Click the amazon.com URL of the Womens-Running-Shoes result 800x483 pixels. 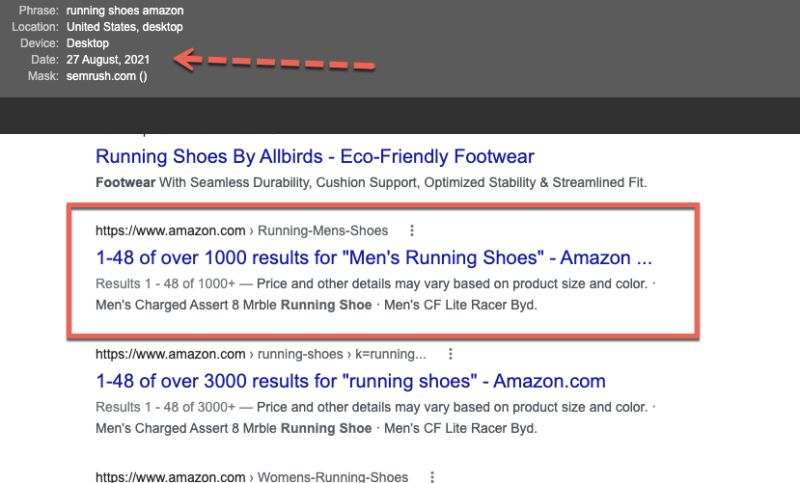coord(170,476)
